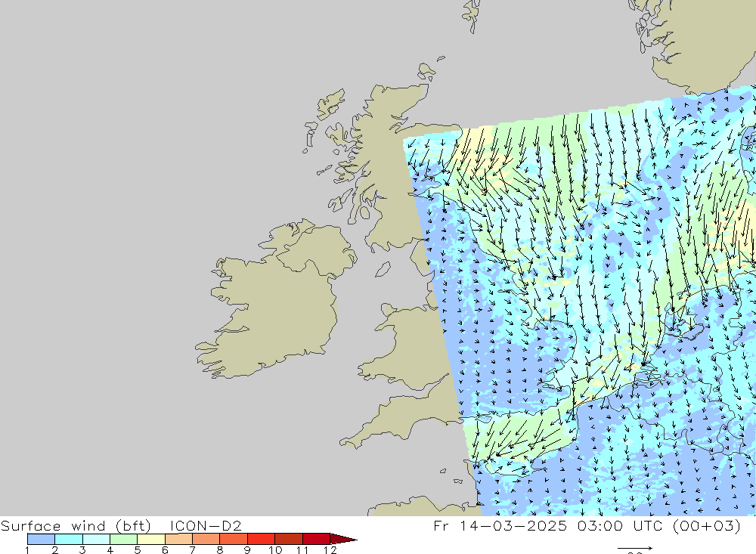This screenshot has width=756, height=554.
Task: Click the '03:00 UTC' time label
Action: click(x=620, y=525)
